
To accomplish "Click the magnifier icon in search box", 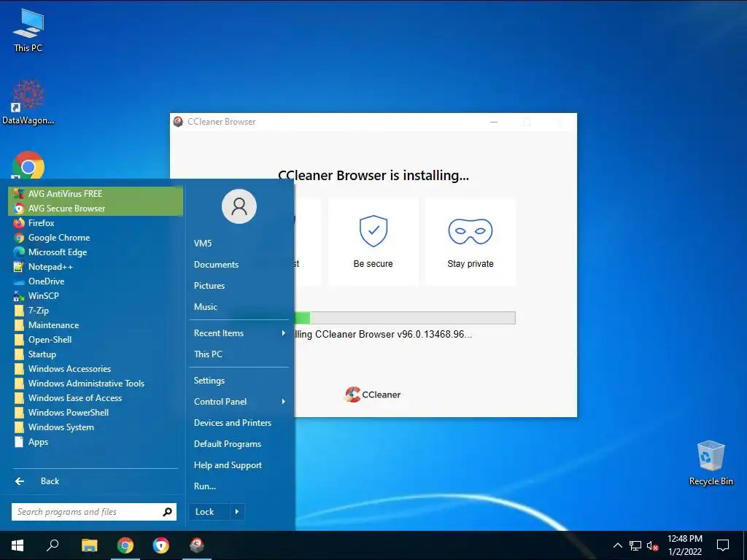I will (167, 512).
